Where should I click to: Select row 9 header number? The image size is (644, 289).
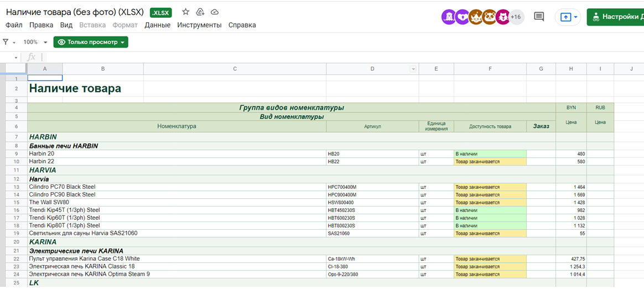(16, 154)
